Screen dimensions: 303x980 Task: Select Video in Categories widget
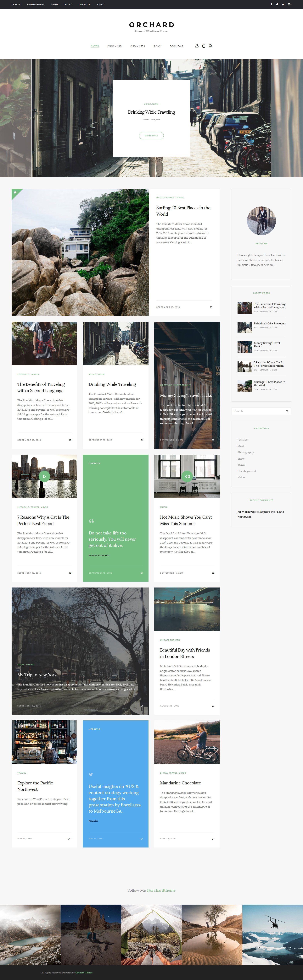coord(241,477)
